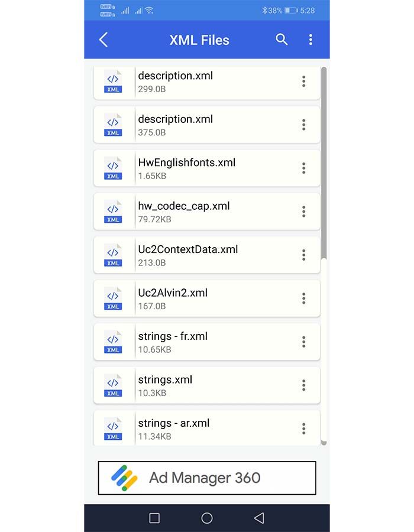Tap XML icon for hw_codec_cap.xml
This screenshot has height=532, width=414.
tap(113, 212)
